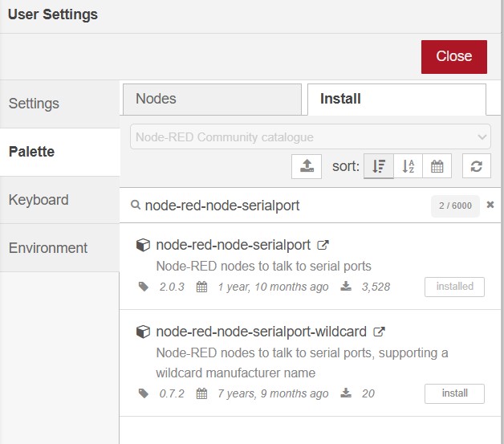504x444 pixels.
Task: Sort results by relevance
Action: pos(378,166)
